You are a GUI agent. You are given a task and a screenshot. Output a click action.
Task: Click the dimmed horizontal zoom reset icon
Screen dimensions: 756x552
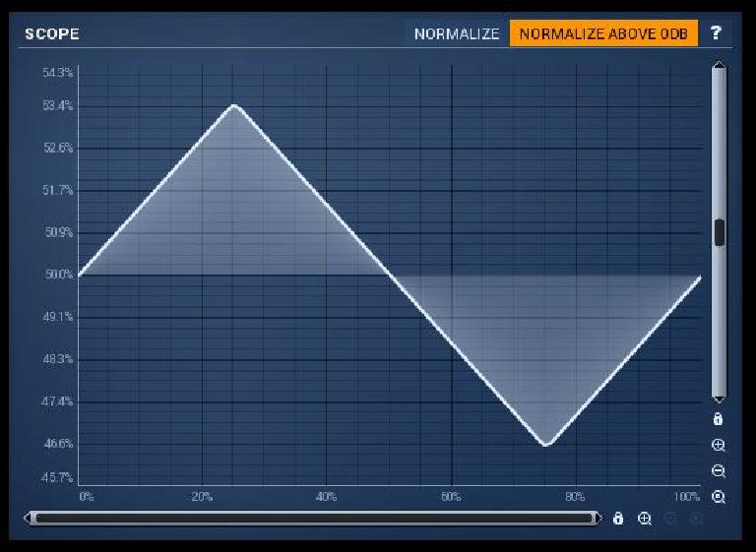tap(696, 519)
